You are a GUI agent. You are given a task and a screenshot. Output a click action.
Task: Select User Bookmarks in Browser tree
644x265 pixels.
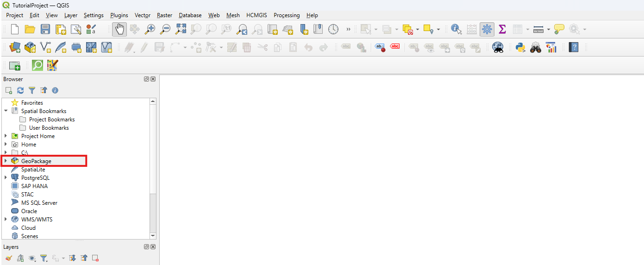pyautogui.click(x=49, y=128)
